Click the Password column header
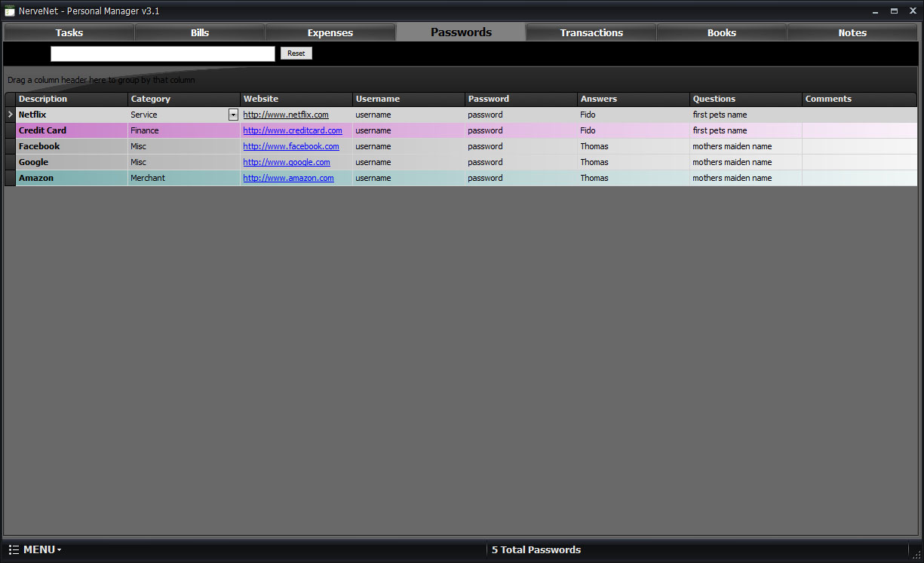The image size is (924, 563). click(520, 99)
